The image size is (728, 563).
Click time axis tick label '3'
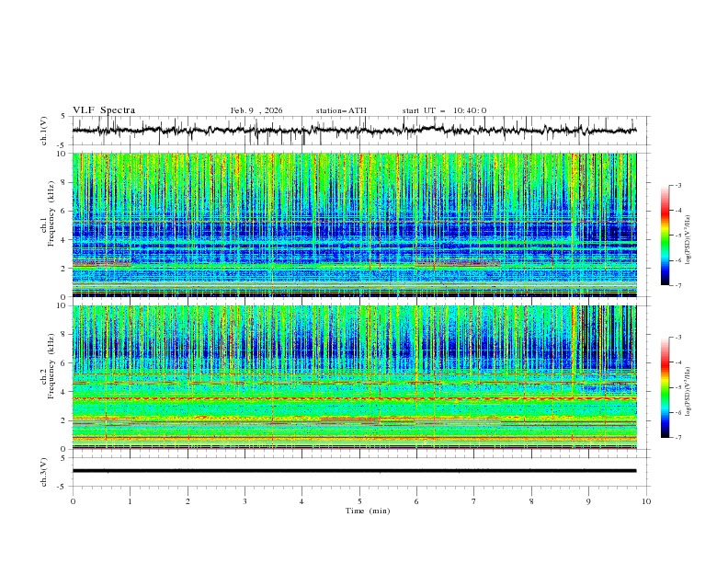pos(245,501)
